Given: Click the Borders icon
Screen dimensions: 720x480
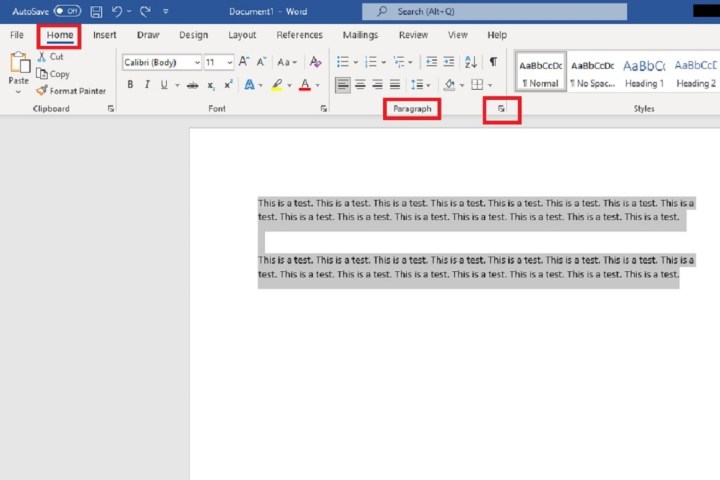Looking at the screenshot, I should pyautogui.click(x=477, y=85).
